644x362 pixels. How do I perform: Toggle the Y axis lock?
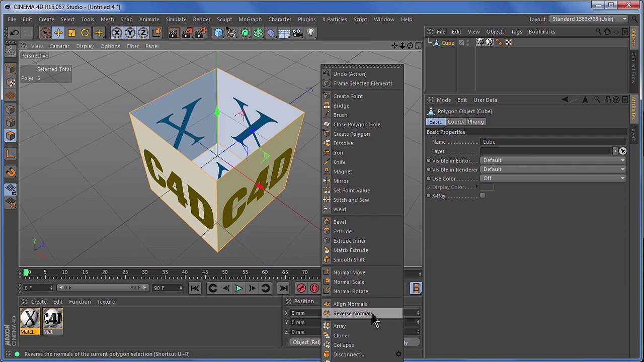(x=130, y=33)
